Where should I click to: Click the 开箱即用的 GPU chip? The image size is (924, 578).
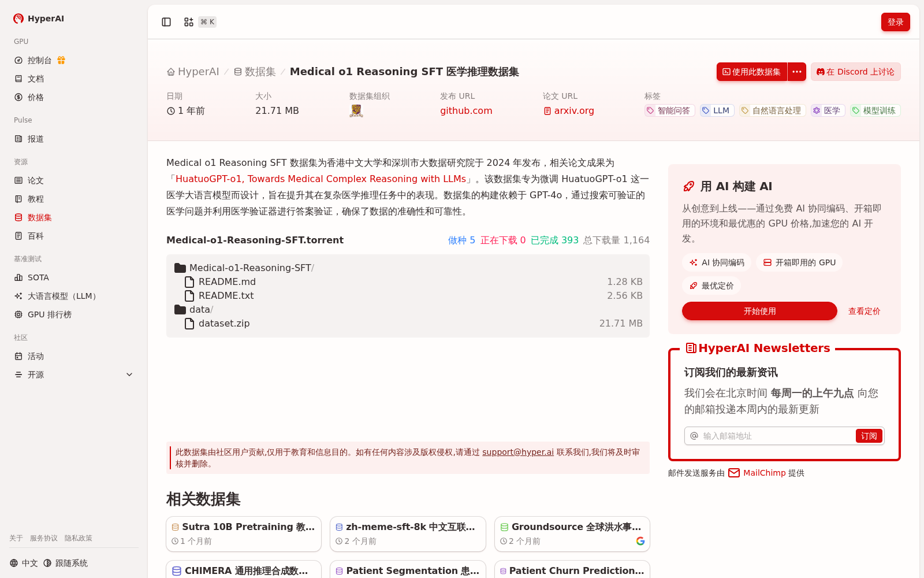tap(799, 262)
